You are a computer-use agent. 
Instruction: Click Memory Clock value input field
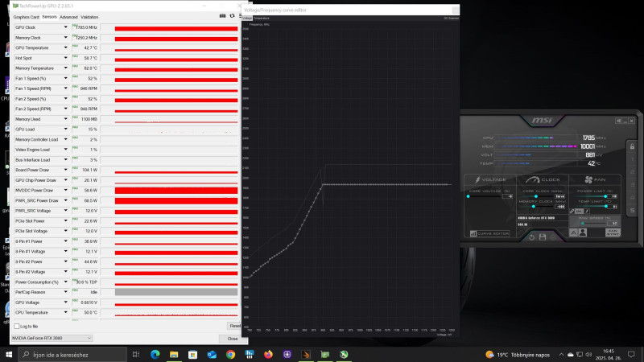pos(559,207)
